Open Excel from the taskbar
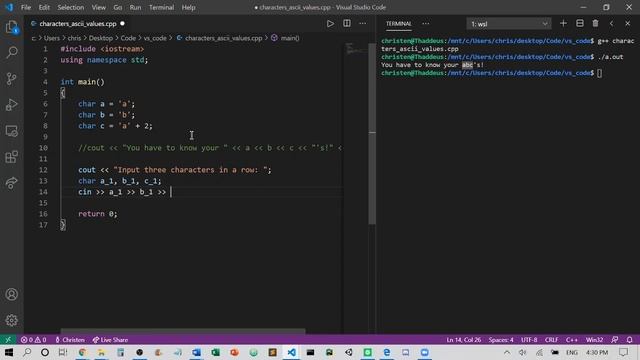This screenshot has height=360, width=640. [x=216, y=352]
